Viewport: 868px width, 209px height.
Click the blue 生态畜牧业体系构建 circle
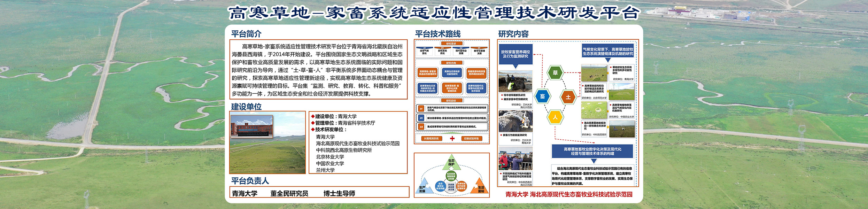coord(440,186)
